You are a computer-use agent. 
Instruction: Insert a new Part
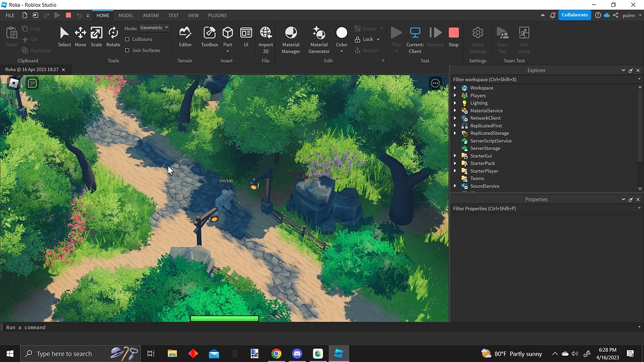[227, 36]
